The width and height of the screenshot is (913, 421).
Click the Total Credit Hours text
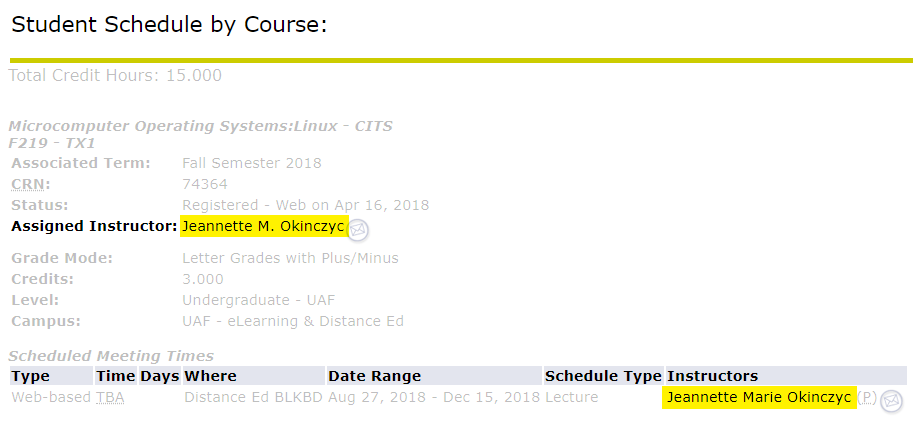pyautogui.click(x=115, y=76)
